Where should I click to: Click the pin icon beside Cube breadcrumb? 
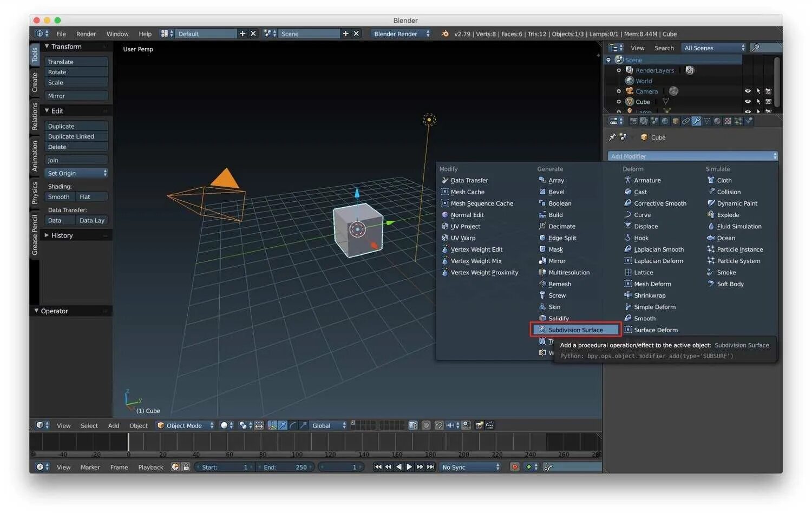(x=612, y=137)
